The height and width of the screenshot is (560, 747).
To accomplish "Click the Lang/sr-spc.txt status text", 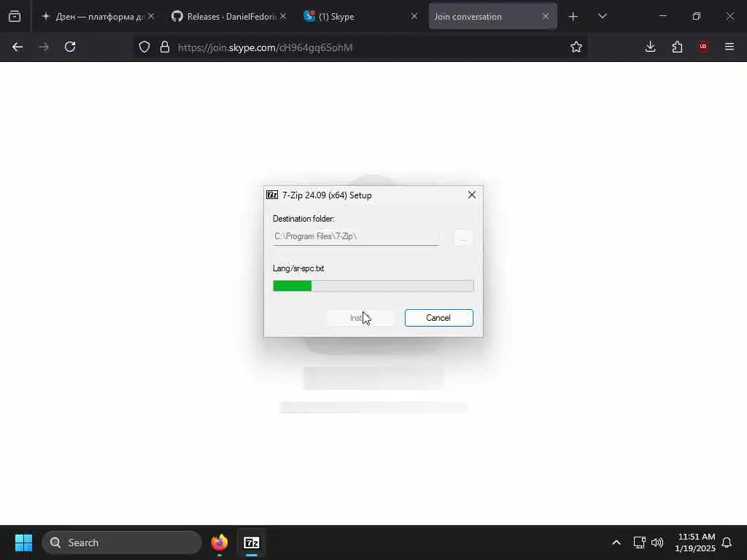I will [x=298, y=268].
